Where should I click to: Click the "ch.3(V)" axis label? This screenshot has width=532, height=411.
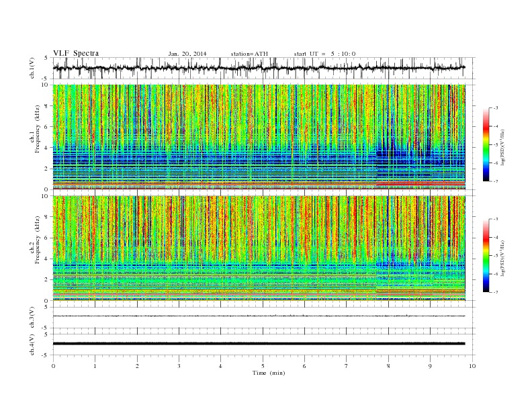(x=32, y=318)
